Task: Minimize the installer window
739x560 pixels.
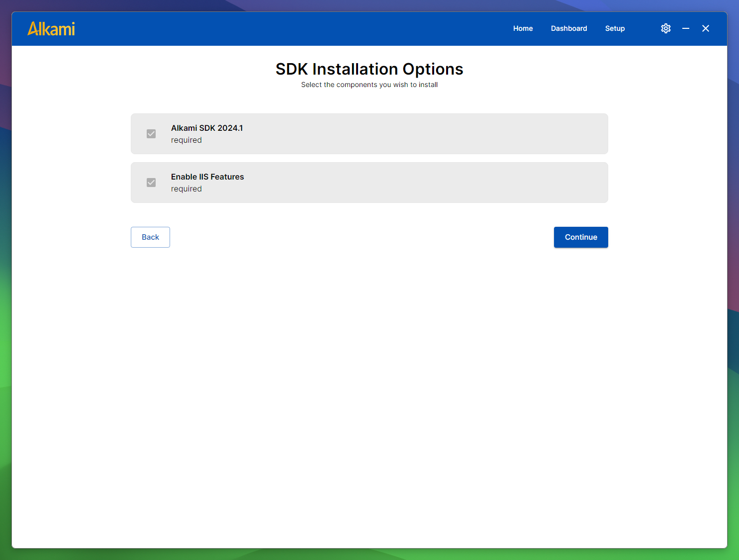Action: point(686,28)
